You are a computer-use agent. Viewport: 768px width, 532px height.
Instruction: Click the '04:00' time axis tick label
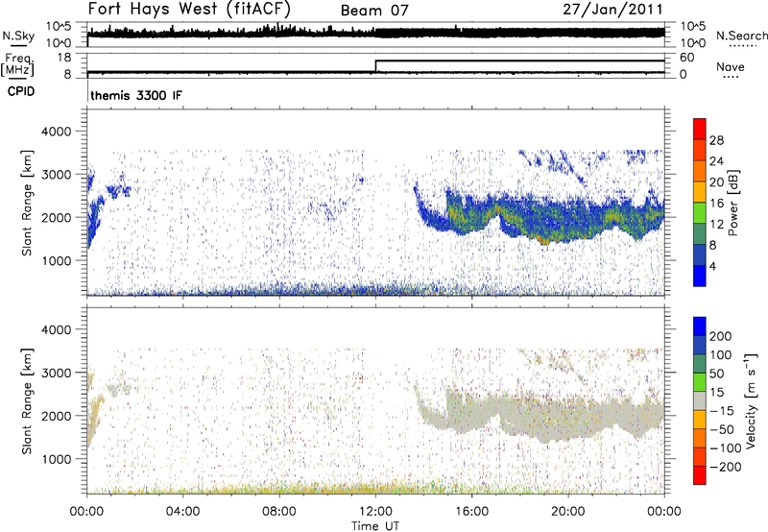pos(183,512)
